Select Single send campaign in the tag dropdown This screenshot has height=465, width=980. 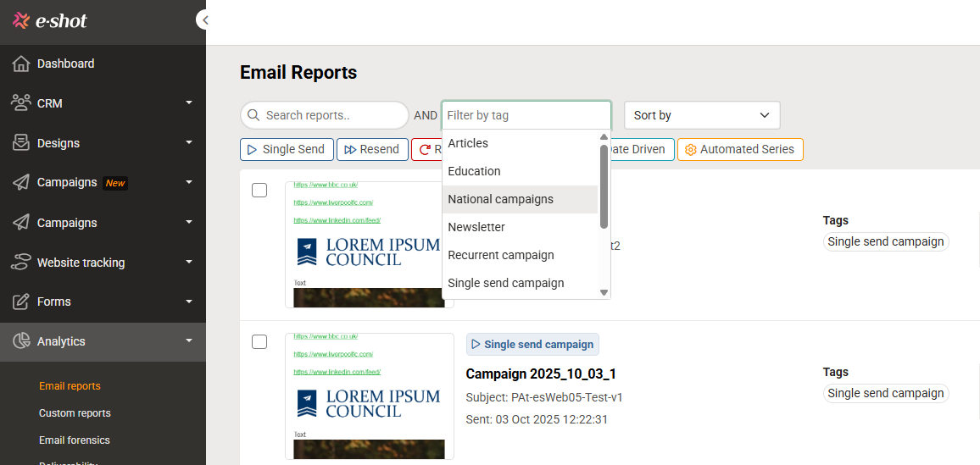(x=520, y=283)
